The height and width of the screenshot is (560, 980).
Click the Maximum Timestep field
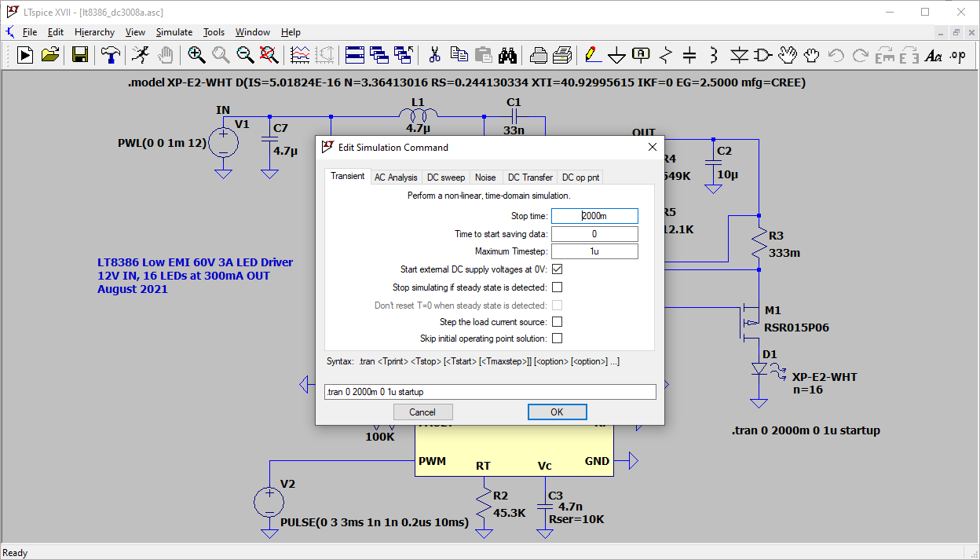[x=594, y=251]
